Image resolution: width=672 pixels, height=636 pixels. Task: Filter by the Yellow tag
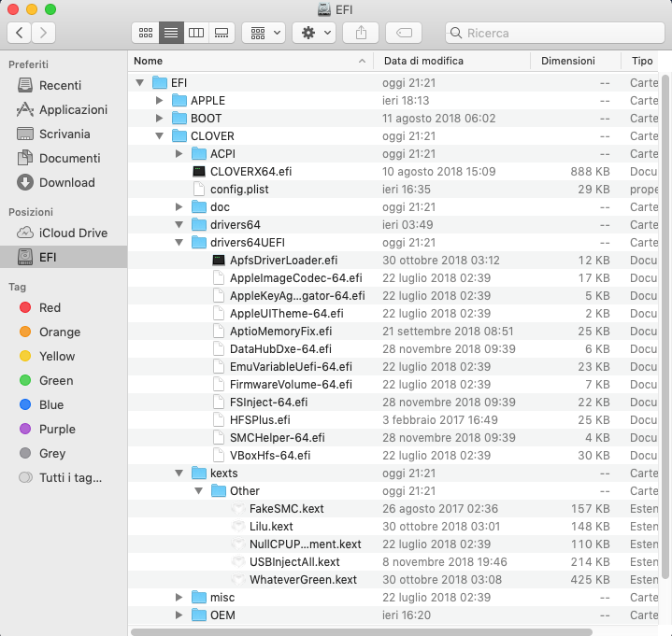pos(64,356)
